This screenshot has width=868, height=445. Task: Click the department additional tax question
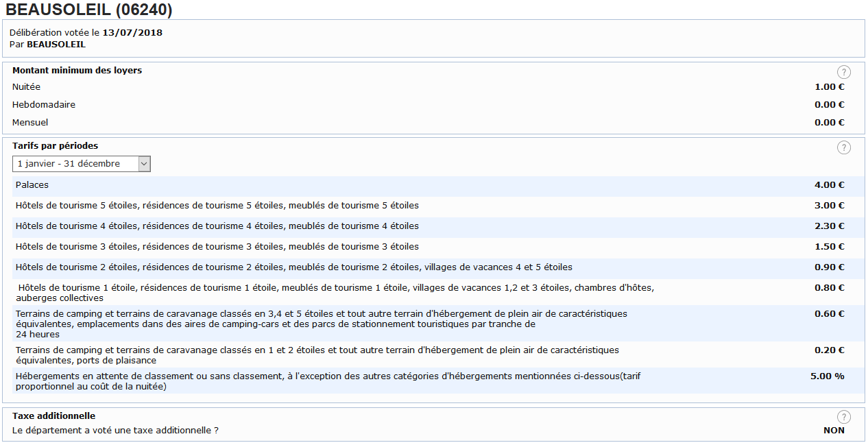116,431
